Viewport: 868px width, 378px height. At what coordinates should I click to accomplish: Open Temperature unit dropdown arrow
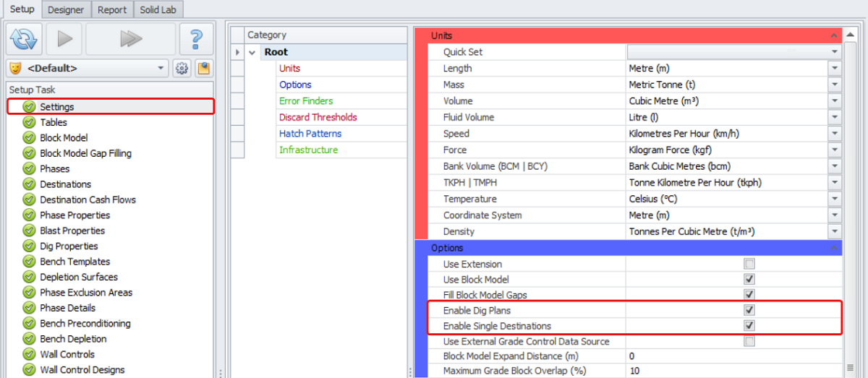(x=835, y=199)
